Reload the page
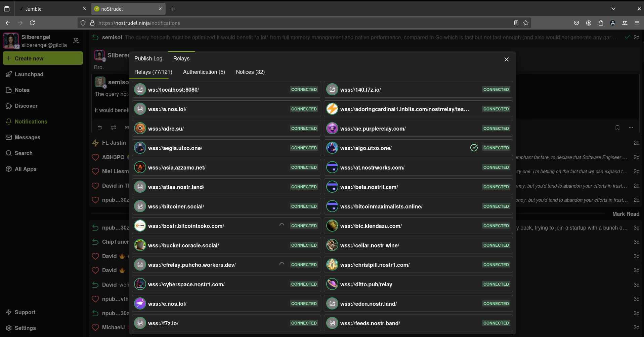 [x=32, y=23]
